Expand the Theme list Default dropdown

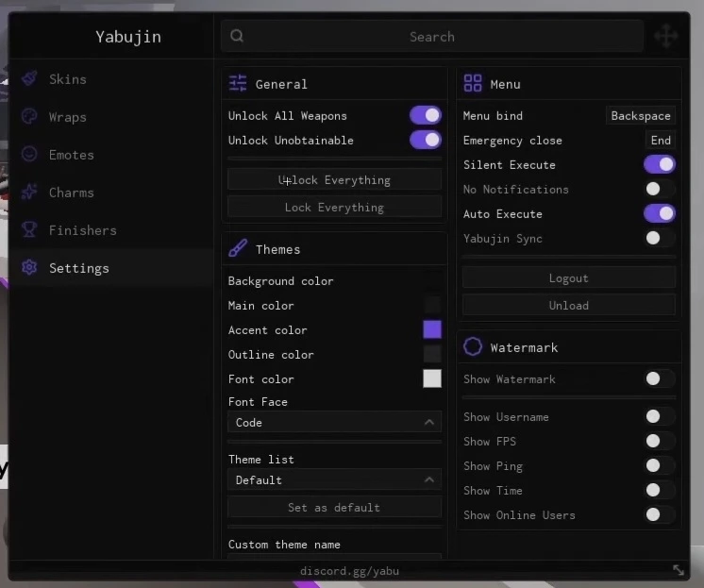pyautogui.click(x=334, y=479)
